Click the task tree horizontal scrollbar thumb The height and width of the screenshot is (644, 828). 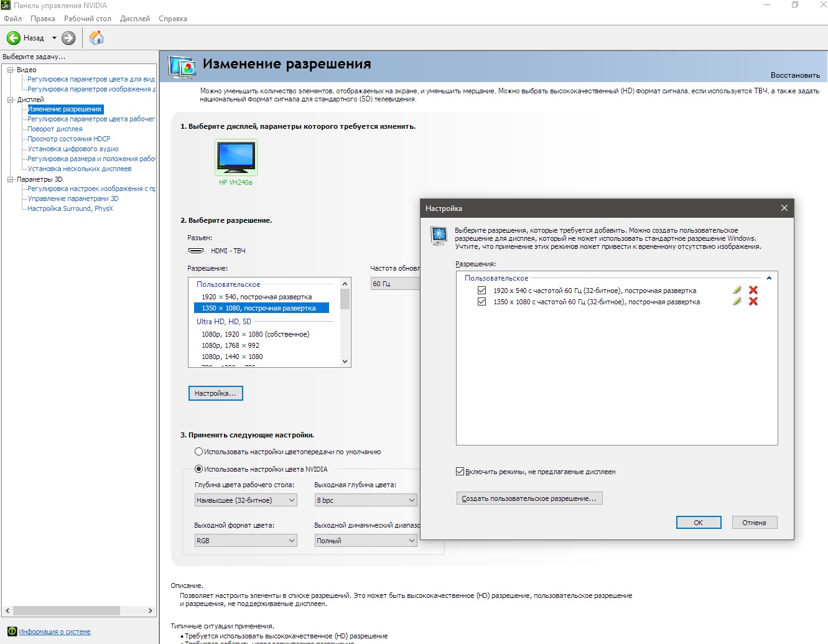67,611
